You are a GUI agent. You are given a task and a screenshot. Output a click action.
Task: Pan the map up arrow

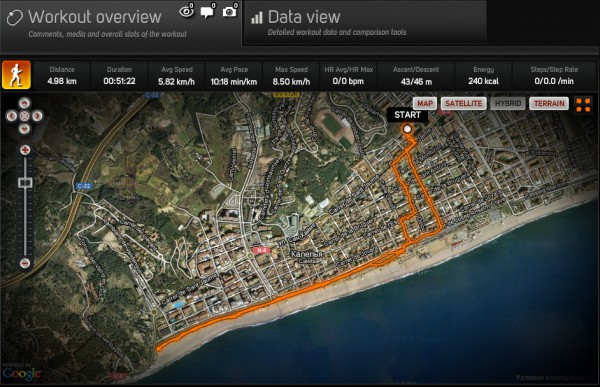tap(24, 103)
